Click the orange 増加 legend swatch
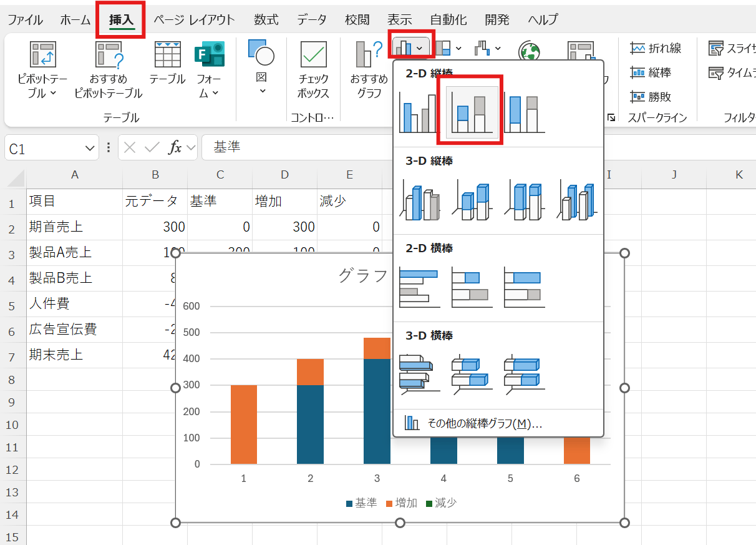This screenshot has height=545, width=756. pyautogui.click(x=390, y=503)
